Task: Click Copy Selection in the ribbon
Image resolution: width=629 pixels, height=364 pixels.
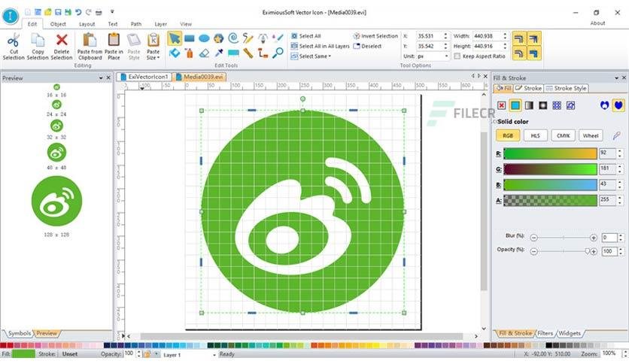Action: click(38, 47)
